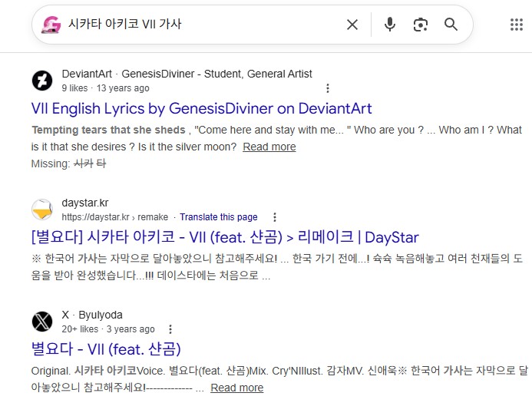Open three-dot menu for the daystar.kr result
The image size is (532, 416).
(x=275, y=217)
